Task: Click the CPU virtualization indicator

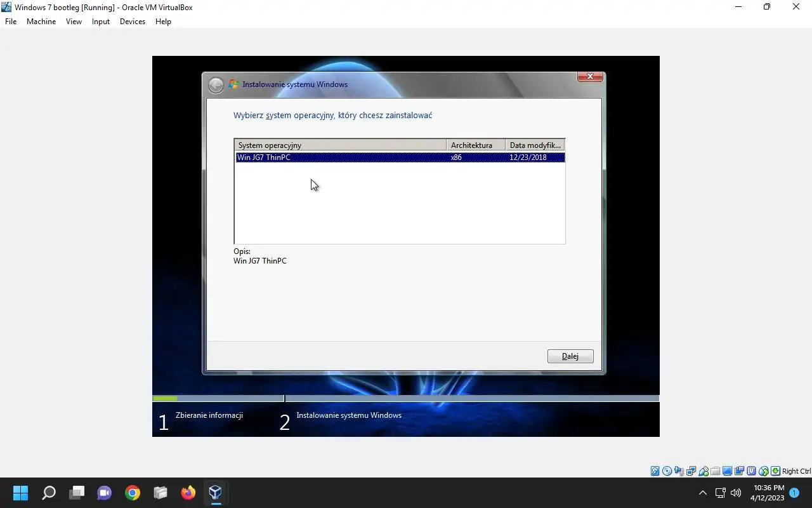Action: click(x=752, y=471)
